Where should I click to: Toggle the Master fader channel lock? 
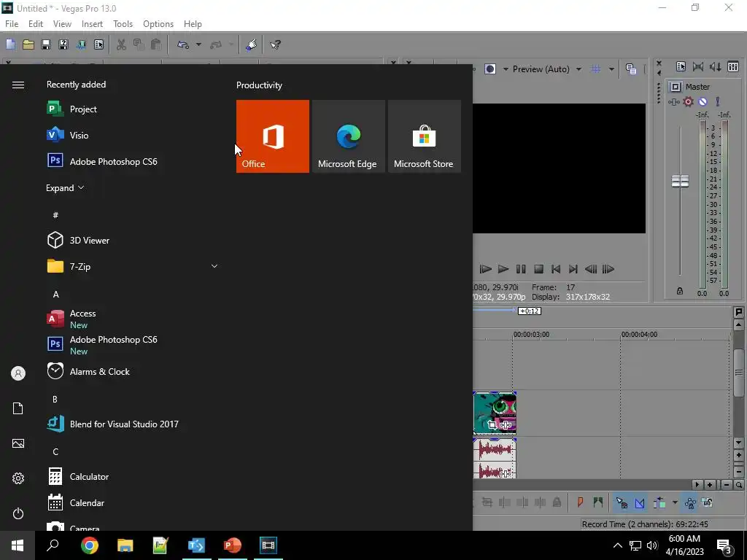coord(680,291)
